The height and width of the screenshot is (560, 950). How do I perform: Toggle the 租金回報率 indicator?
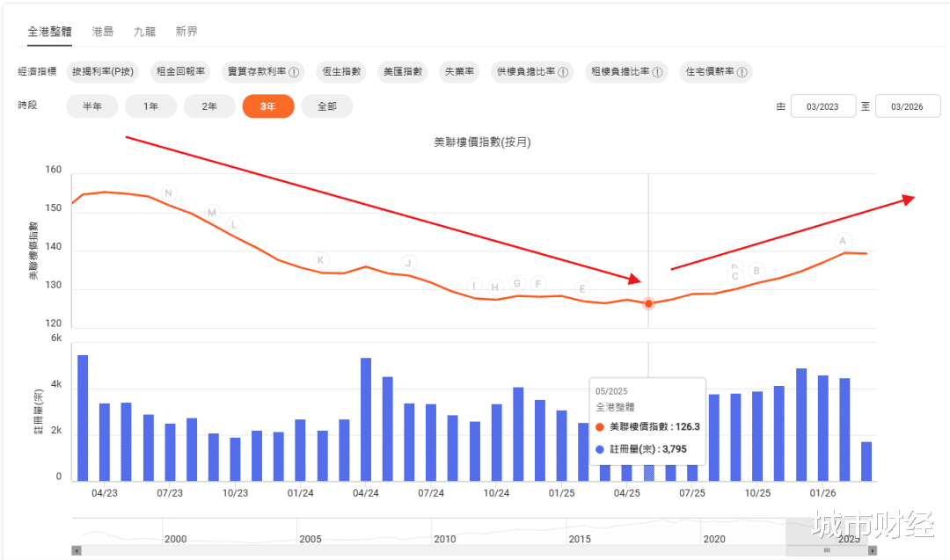pyautogui.click(x=180, y=71)
